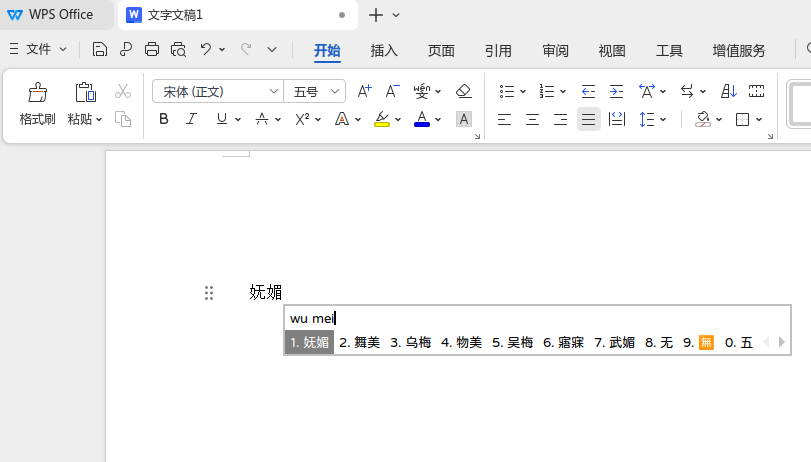Switch to the 页面 tab
This screenshot has height=462, width=811.
pos(441,51)
